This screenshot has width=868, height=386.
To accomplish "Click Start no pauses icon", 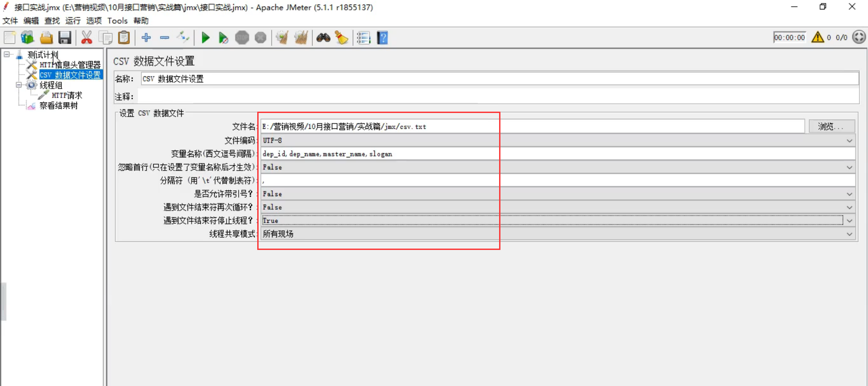I will point(223,38).
